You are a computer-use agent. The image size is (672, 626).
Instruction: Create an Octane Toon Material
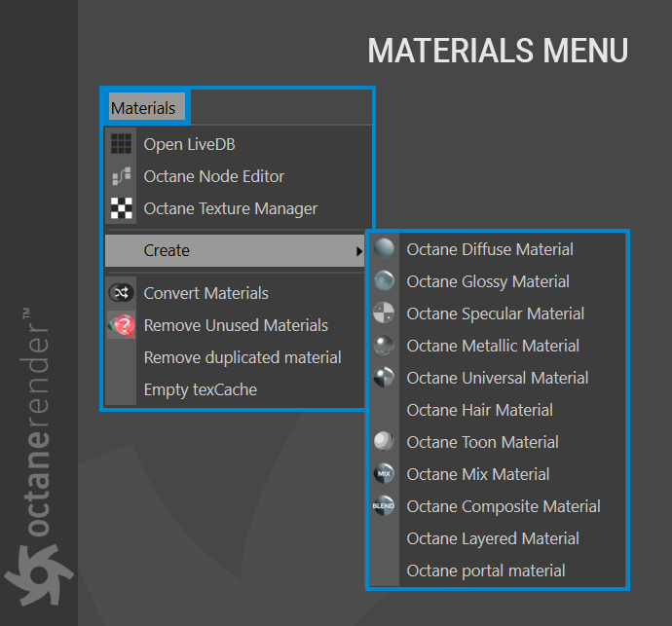[497, 442]
